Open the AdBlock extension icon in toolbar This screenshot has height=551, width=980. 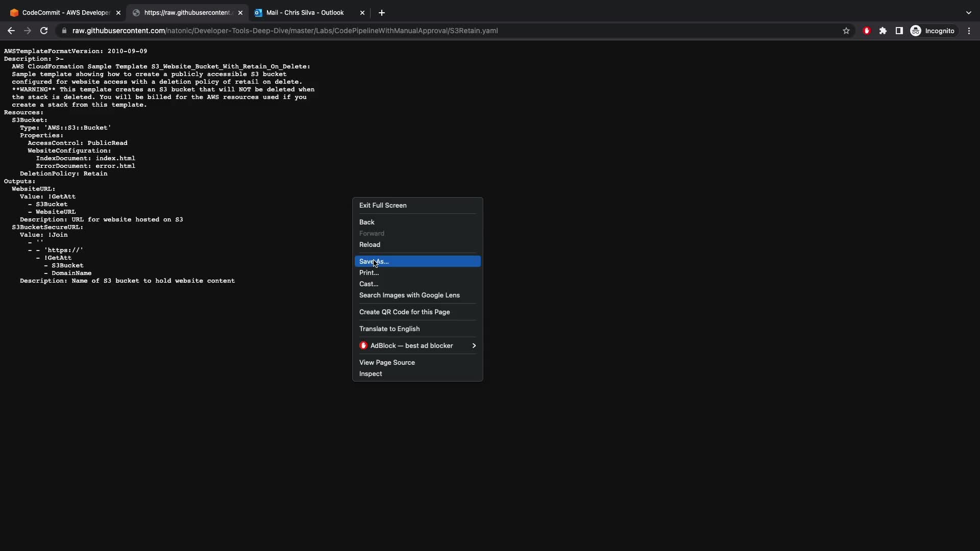click(x=866, y=31)
